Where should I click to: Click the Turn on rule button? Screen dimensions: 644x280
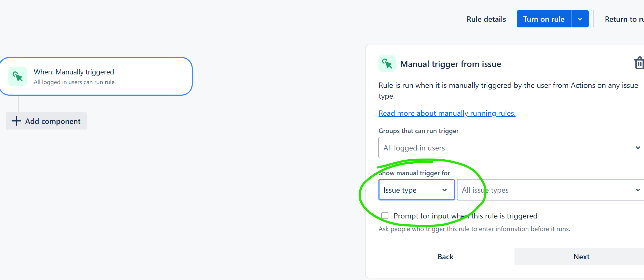point(544,19)
